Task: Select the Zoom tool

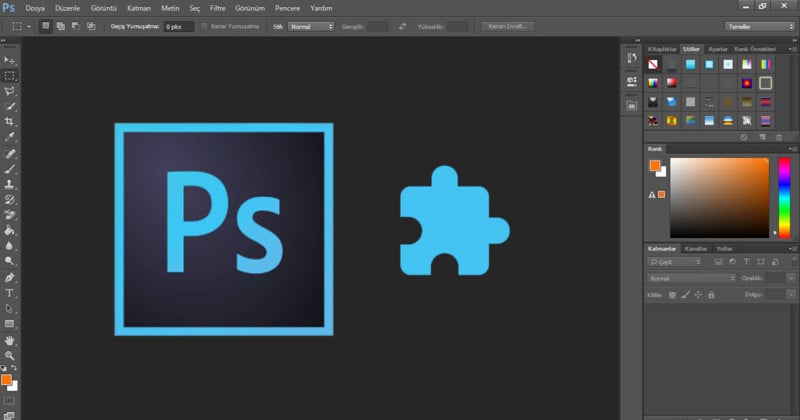Action: [x=9, y=356]
